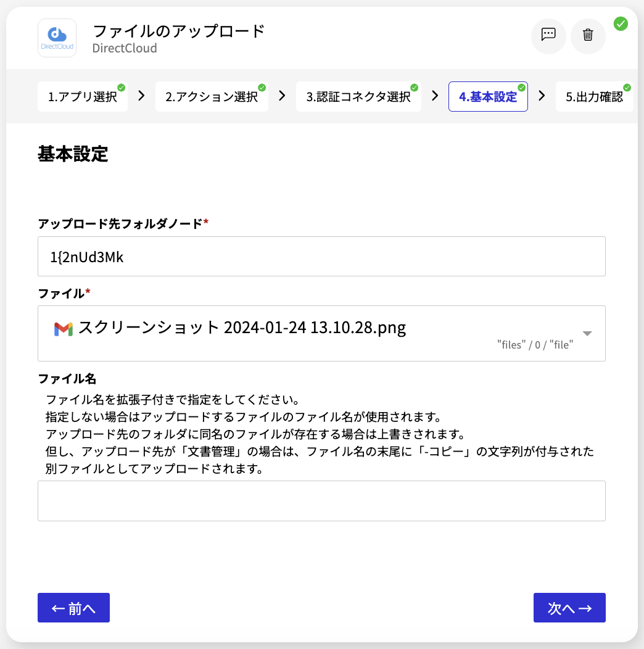This screenshot has width=644, height=649.
Task: Click the trash delete icon
Action: 588,35
